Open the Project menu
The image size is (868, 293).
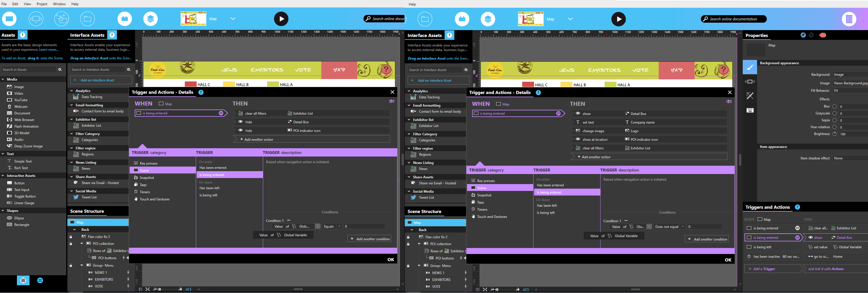click(x=42, y=4)
